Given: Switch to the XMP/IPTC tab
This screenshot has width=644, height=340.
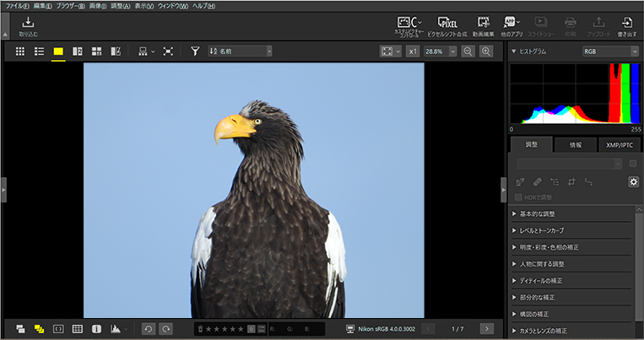Looking at the screenshot, I should coord(620,145).
